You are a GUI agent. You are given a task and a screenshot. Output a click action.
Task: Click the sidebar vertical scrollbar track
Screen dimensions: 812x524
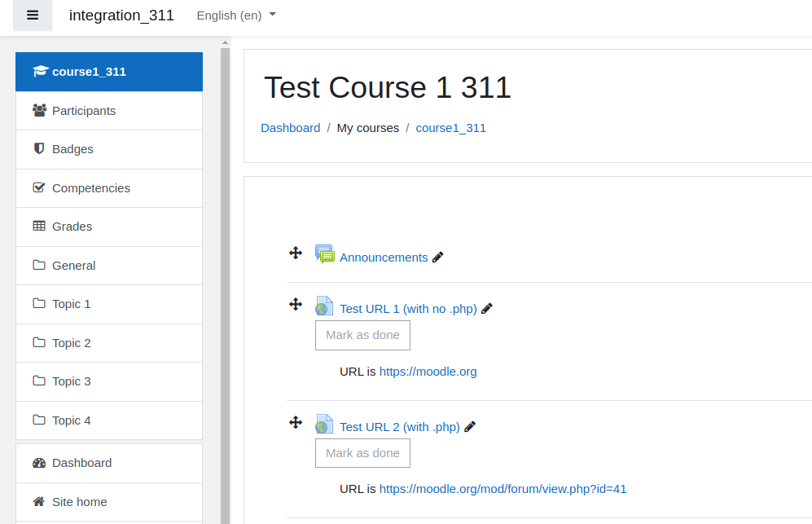pos(225,285)
